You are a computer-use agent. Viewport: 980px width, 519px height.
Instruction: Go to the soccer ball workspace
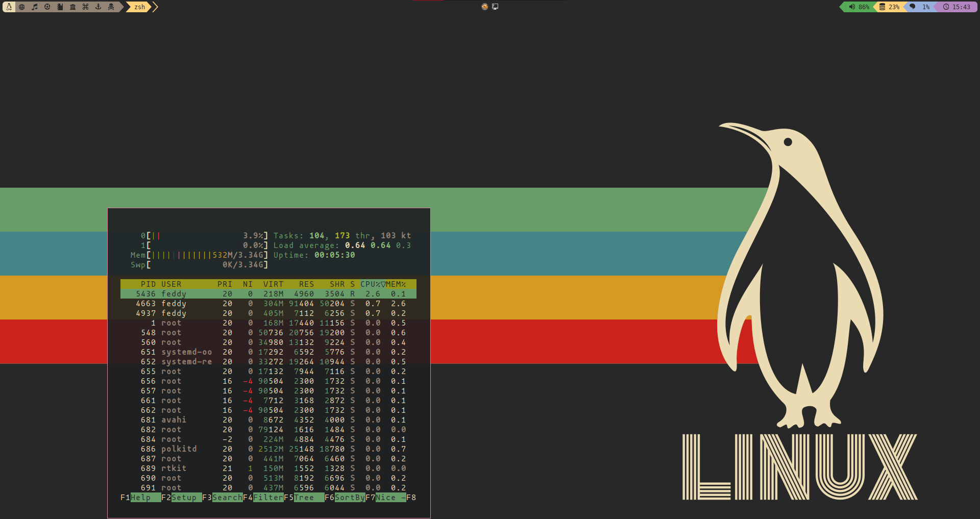(x=47, y=7)
